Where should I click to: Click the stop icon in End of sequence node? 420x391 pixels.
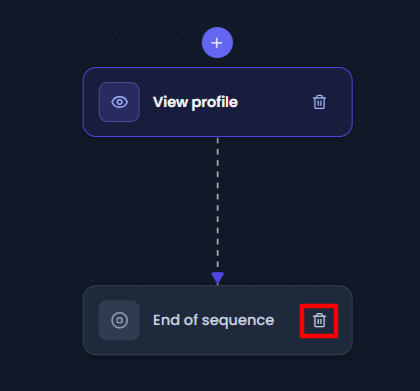(x=119, y=320)
